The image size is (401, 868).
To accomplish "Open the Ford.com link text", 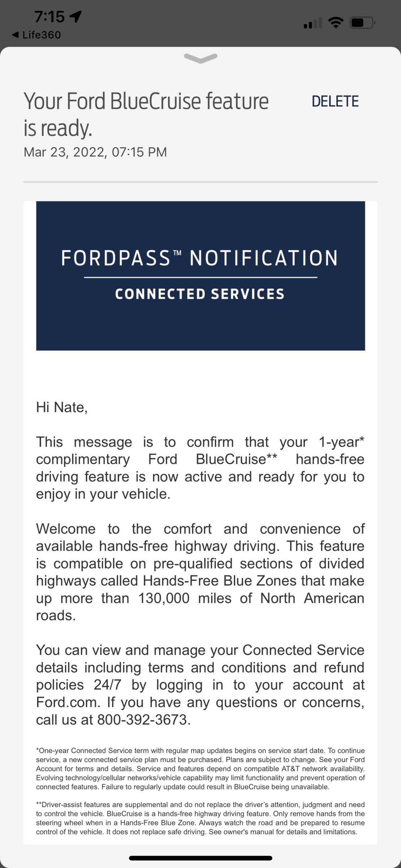I will [68, 702].
